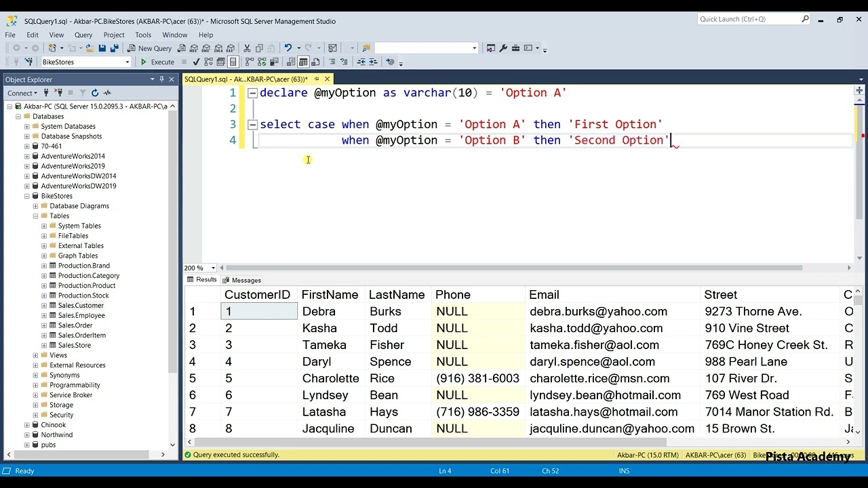Expand the System Databases node
This screenshot has width=868, height=488.
(27, 126)
